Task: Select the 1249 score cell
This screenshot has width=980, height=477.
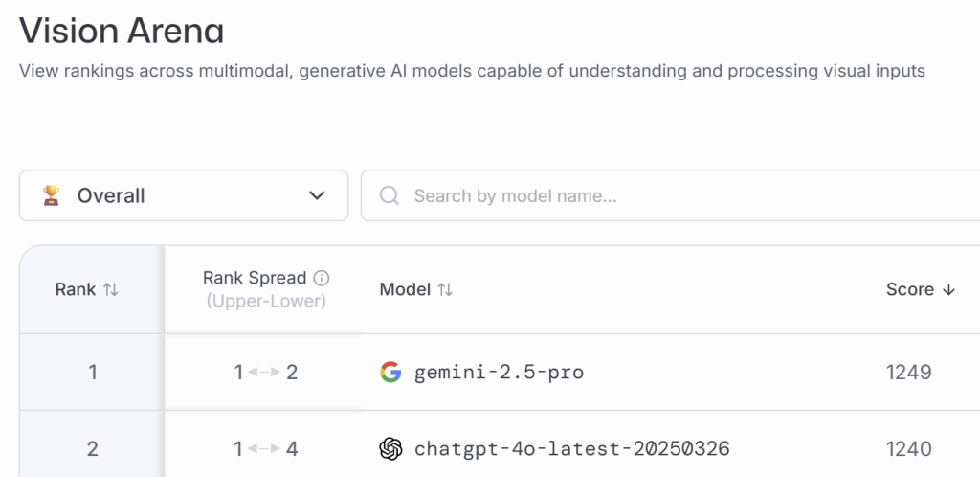Action: pos(908,372)
